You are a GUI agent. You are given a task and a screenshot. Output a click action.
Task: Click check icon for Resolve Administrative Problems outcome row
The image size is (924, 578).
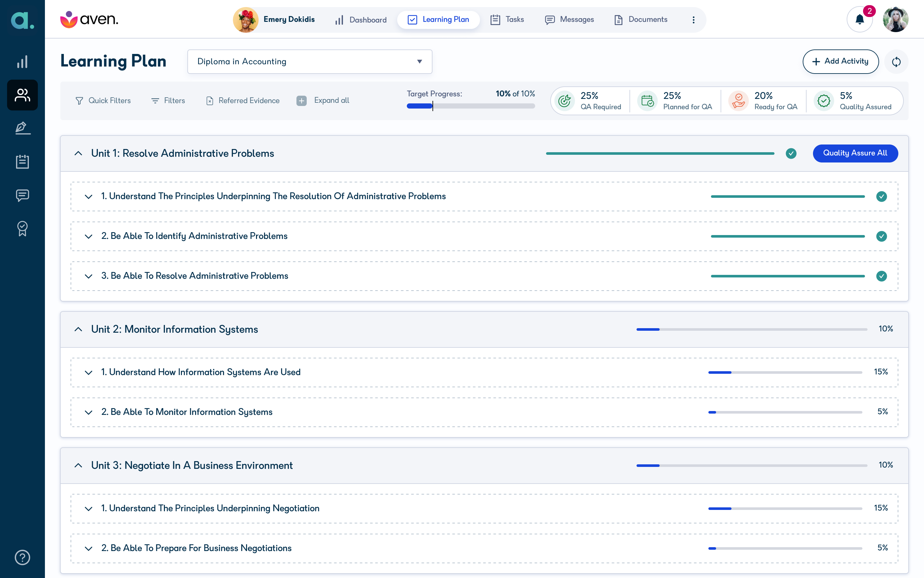click(x=881, y=276)
